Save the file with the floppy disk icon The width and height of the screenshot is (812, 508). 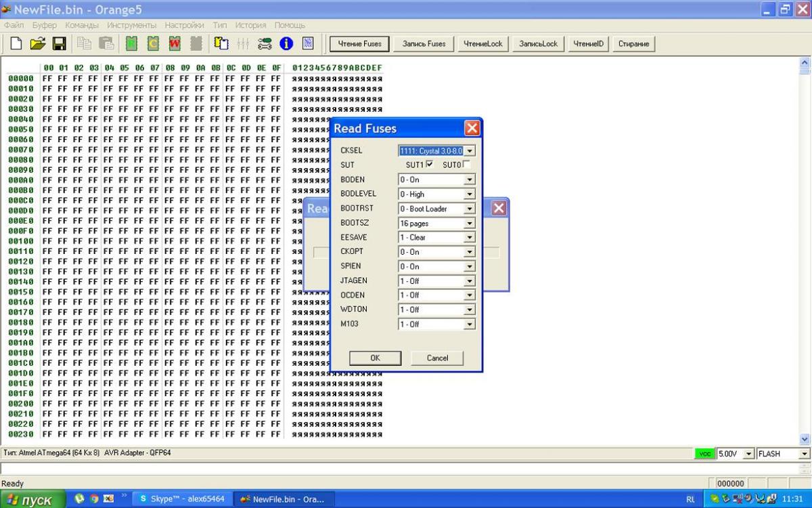click(x=59, y=44)
